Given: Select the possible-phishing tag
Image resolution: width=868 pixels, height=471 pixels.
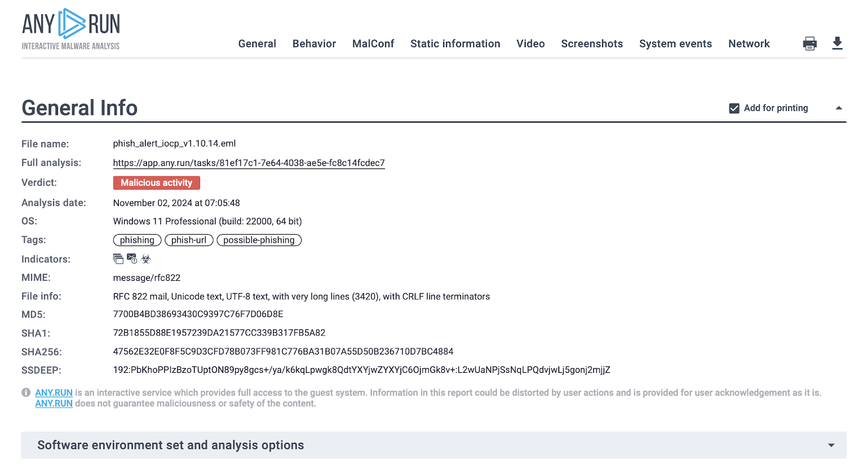Looking at the screenshot, I should click(259, 240).
